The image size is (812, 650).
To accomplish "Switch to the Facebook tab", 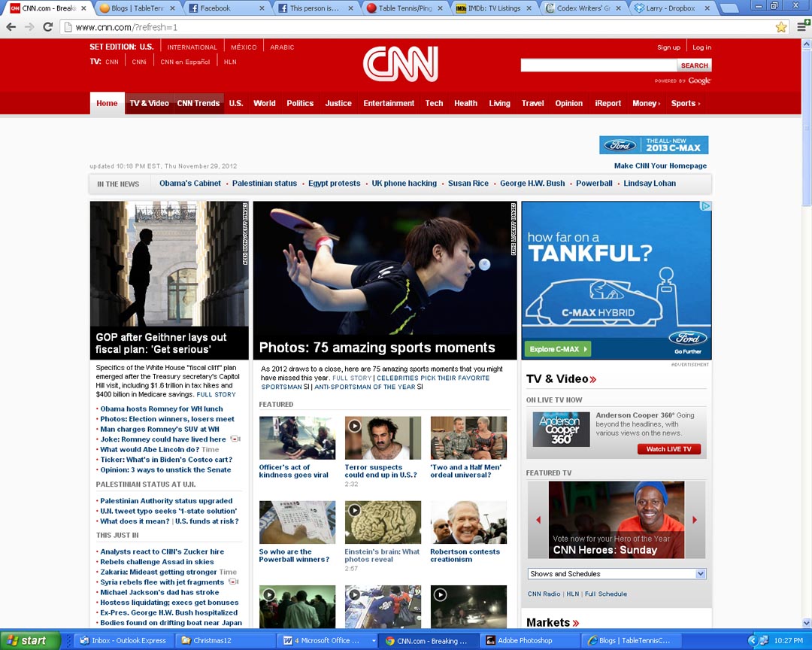I will (226, 8).
